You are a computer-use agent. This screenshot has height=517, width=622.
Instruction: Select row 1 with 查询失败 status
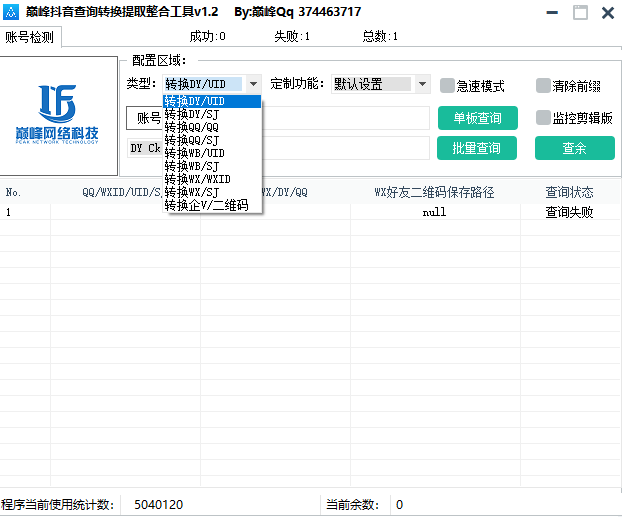click(568, 212)
